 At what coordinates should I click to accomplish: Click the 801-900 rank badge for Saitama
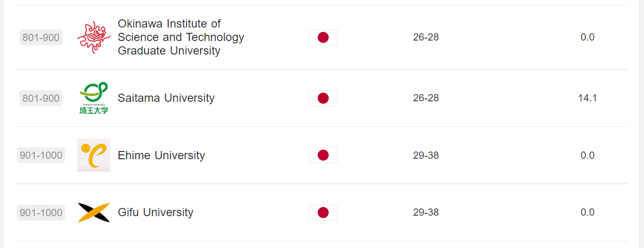[x=41, y=98]
